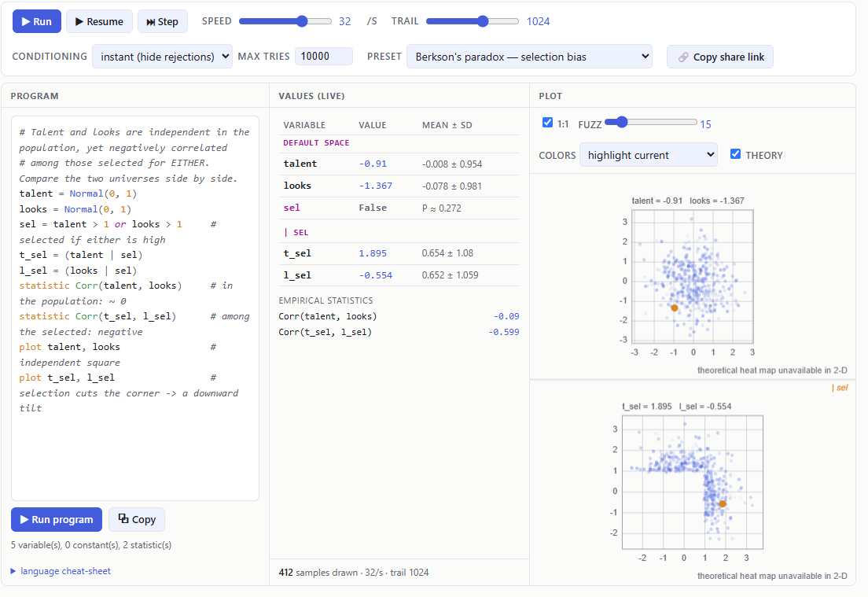Viewport: 868px width, 597px height.
Task: Adjust the SPEED slider handle
Action: pos(302,21)
